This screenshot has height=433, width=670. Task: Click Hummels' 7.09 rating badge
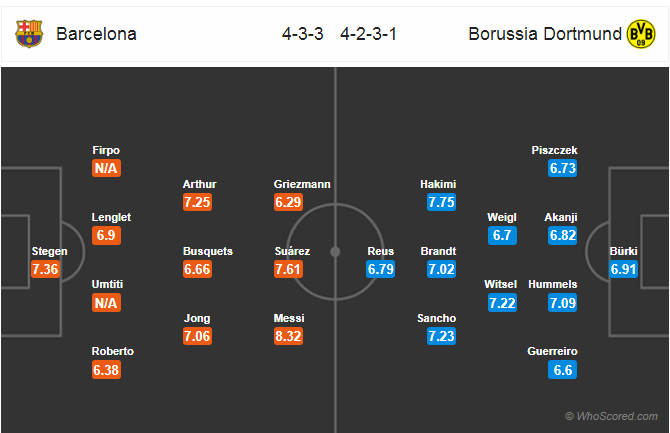(563, 303)
